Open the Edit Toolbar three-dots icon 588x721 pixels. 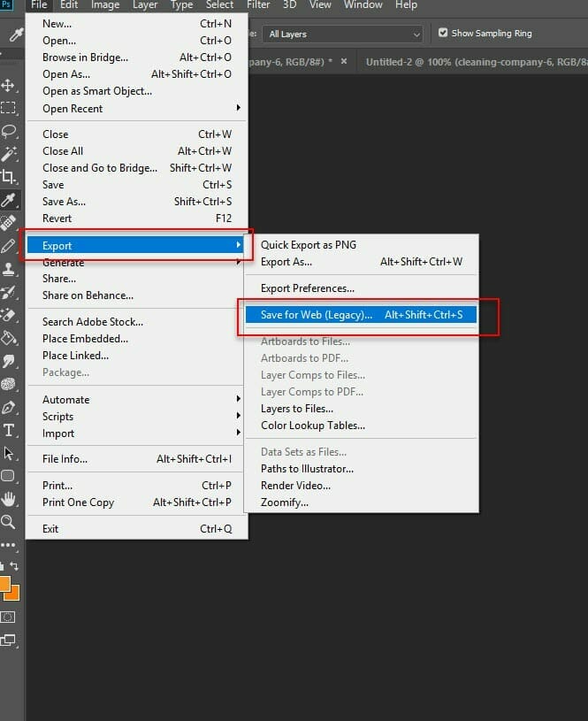[8, 545]
